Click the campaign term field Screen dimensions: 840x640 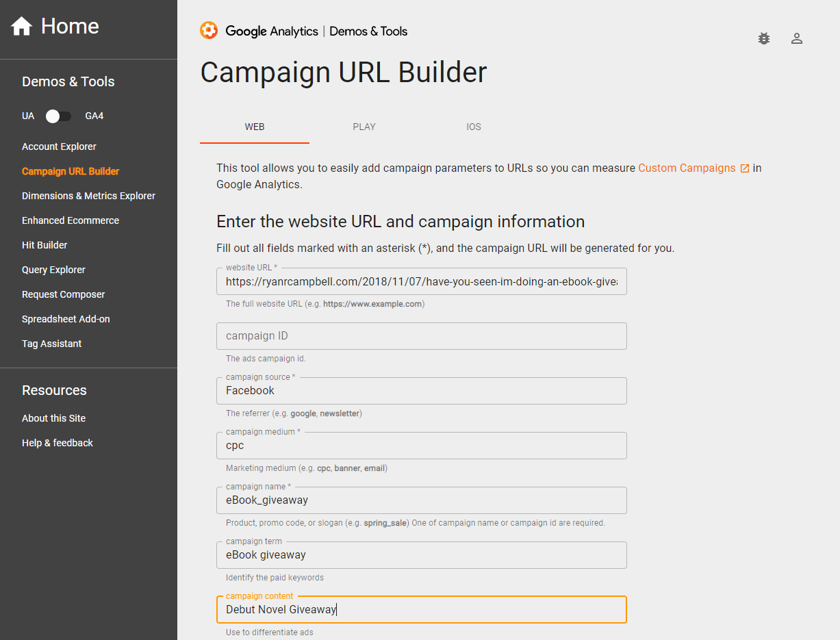(x=422, y=555)
